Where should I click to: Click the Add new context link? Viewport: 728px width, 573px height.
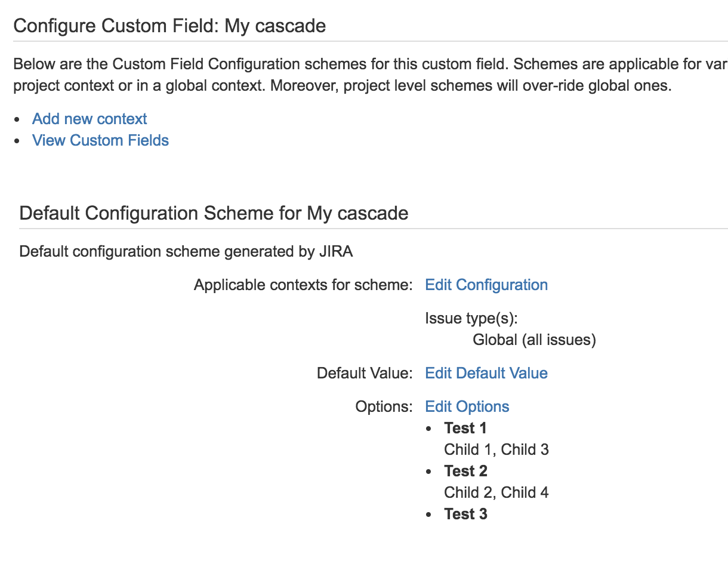pos(90,119)
